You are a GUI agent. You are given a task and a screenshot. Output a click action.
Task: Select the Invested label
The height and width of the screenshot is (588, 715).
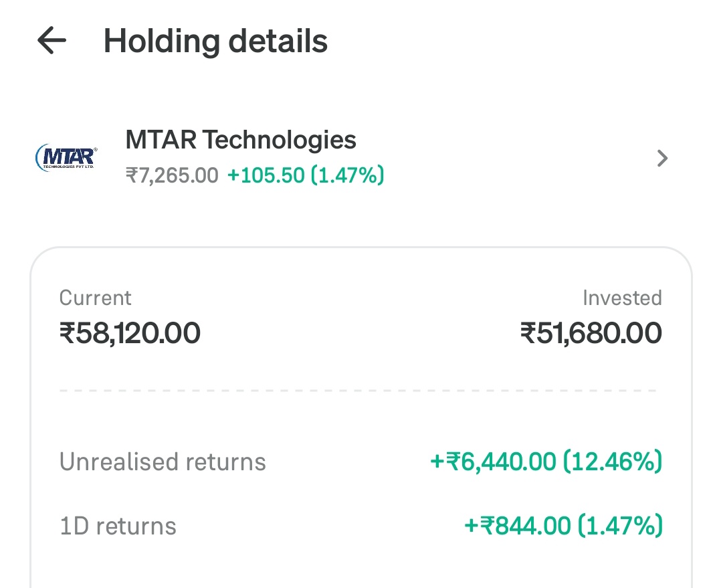click(x=623, y=298)
